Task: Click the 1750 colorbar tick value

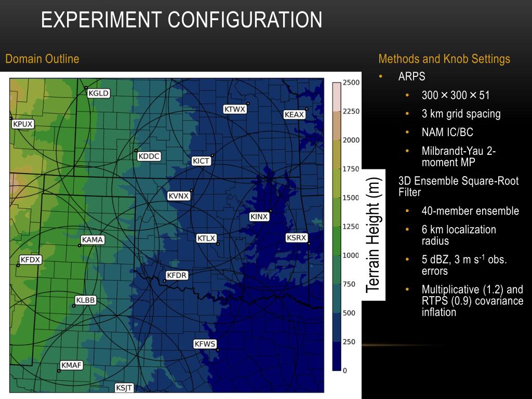Action: 351,169
